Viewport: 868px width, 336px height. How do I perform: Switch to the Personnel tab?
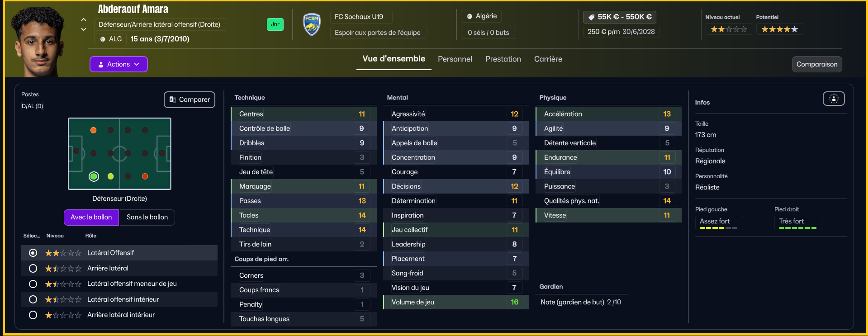455,59
